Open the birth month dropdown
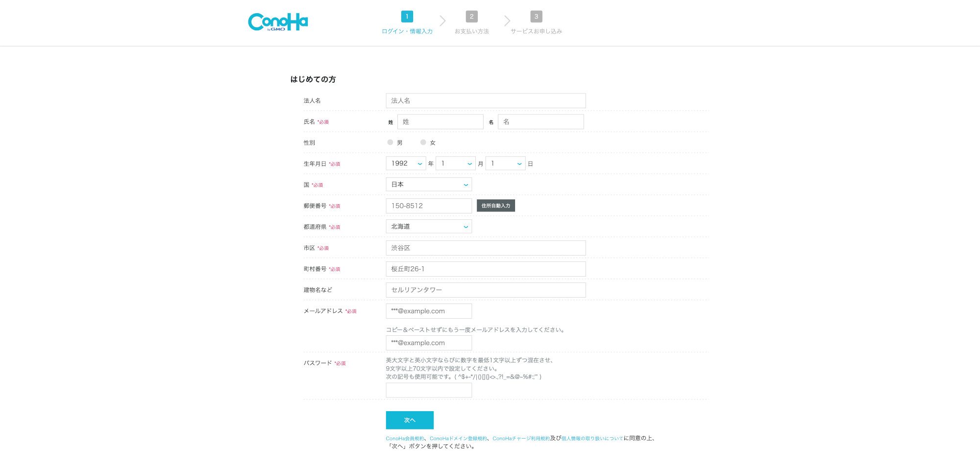980x468 pixels. [456, 164]
